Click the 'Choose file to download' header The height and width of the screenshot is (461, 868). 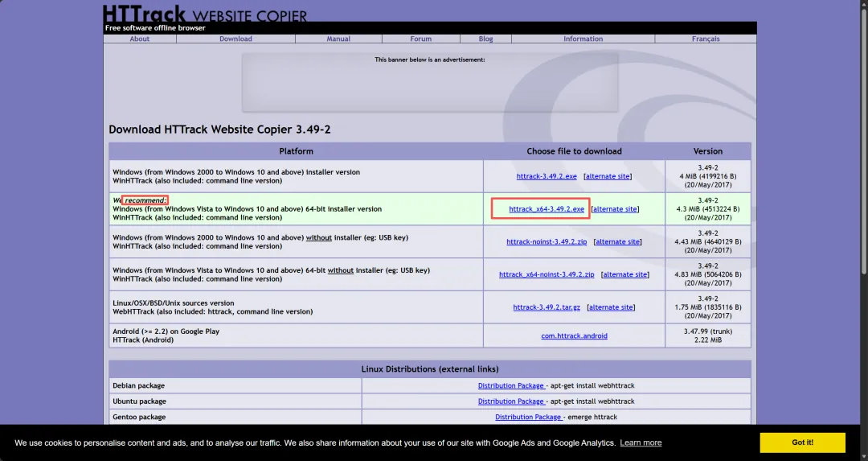pyautogui.click(x=574, y=151)
